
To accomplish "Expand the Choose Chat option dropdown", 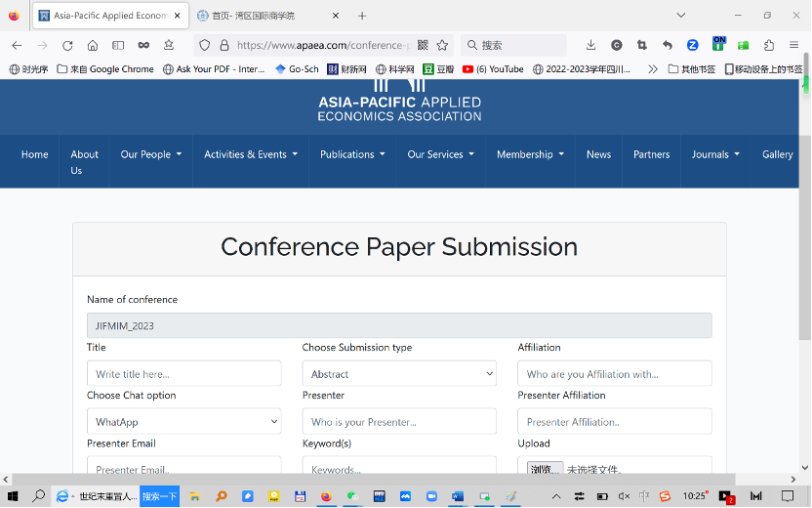I will 183,422.
